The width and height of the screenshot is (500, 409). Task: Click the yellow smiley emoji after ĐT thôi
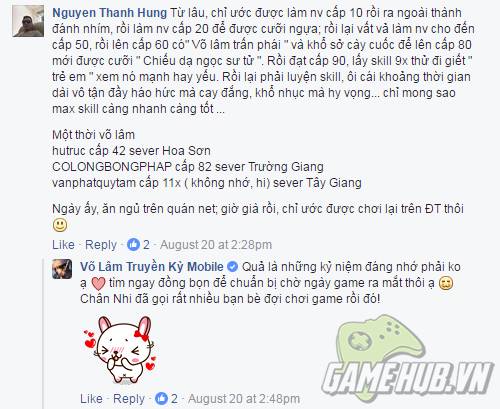60,225
